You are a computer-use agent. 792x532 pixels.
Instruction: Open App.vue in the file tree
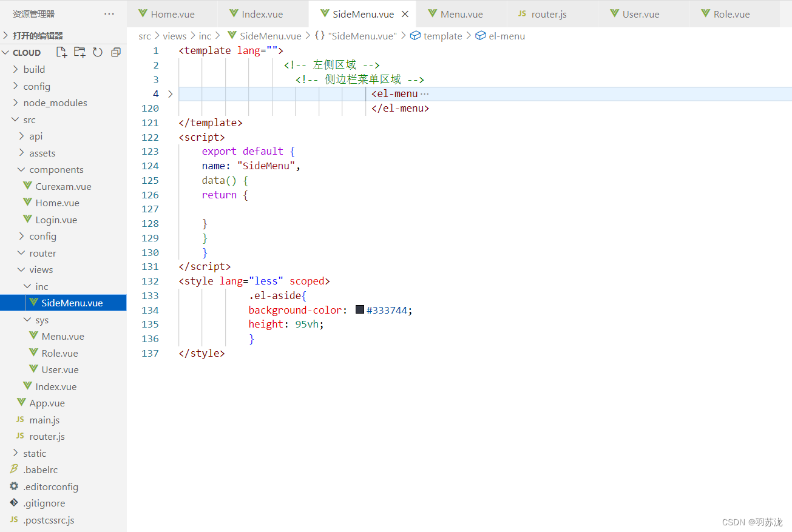point(63,403)
